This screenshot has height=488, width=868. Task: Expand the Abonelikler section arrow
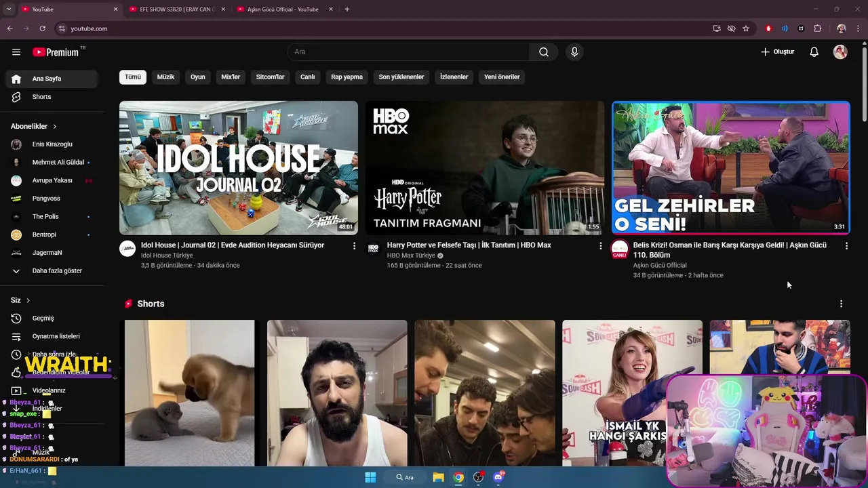(54, 127)
